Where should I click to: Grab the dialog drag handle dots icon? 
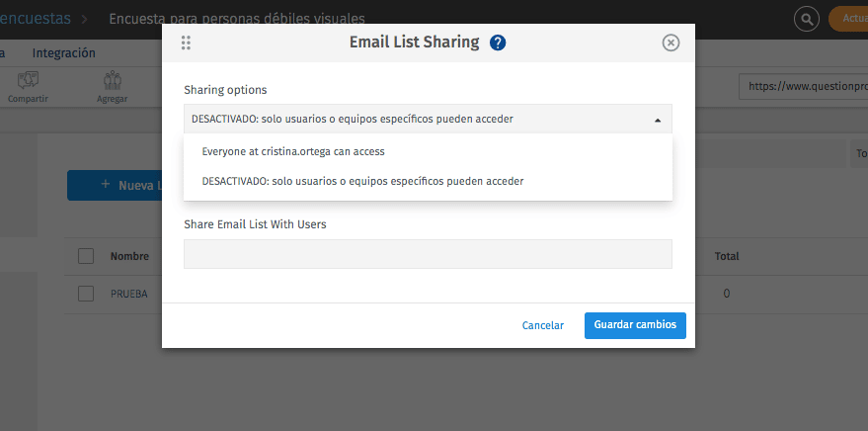186,43
